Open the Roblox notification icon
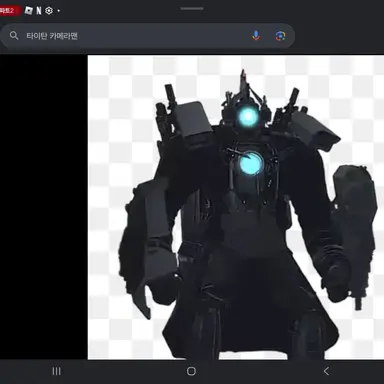 click(29, 11)
